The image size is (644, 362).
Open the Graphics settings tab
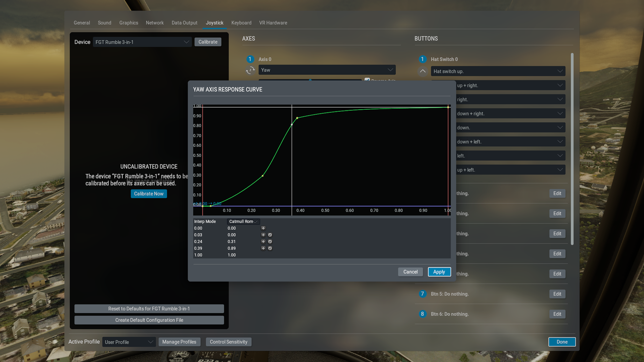click(128, 23)
